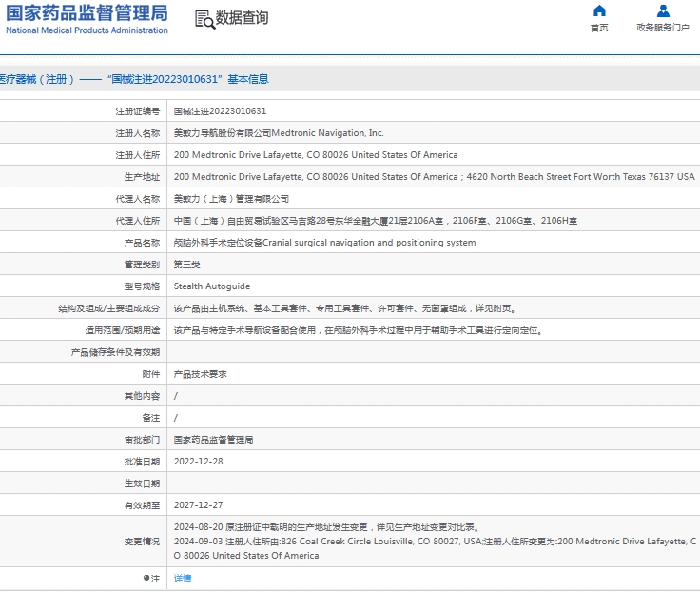Image resolution: width=700 pixels, height=592 pixels.
Task: Open the 政务服务门户 link
Action: click(x=663, y=28)
